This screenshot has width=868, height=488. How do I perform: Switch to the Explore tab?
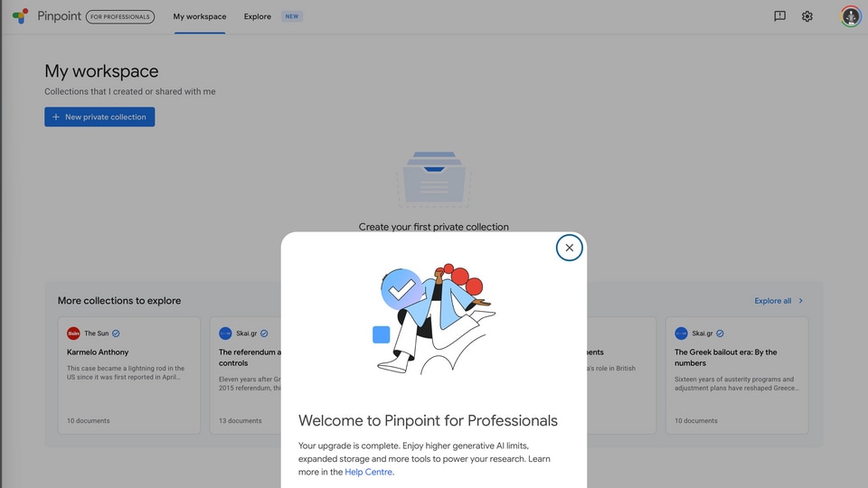point(258,16)
